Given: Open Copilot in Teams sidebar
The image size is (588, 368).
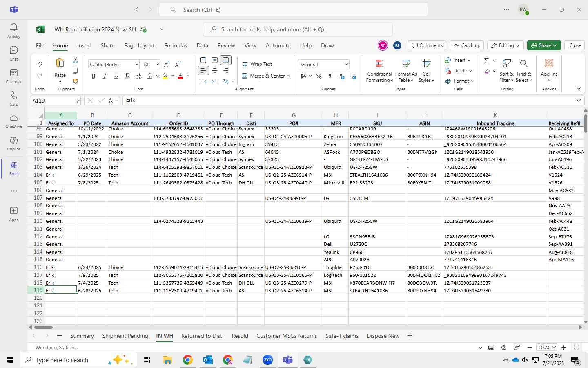Looking at the screenshot, I should click(13, 143).
